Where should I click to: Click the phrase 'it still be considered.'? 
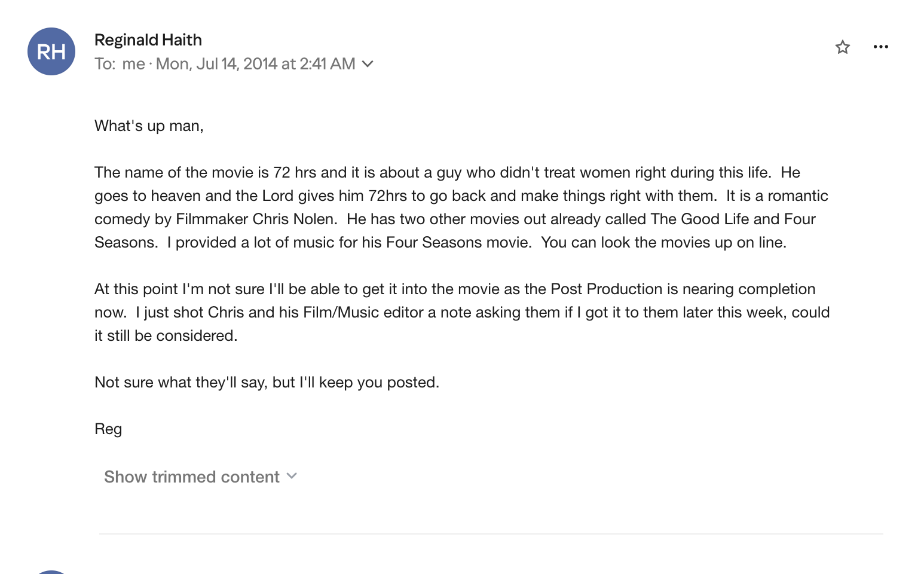[x=166, y=335]
